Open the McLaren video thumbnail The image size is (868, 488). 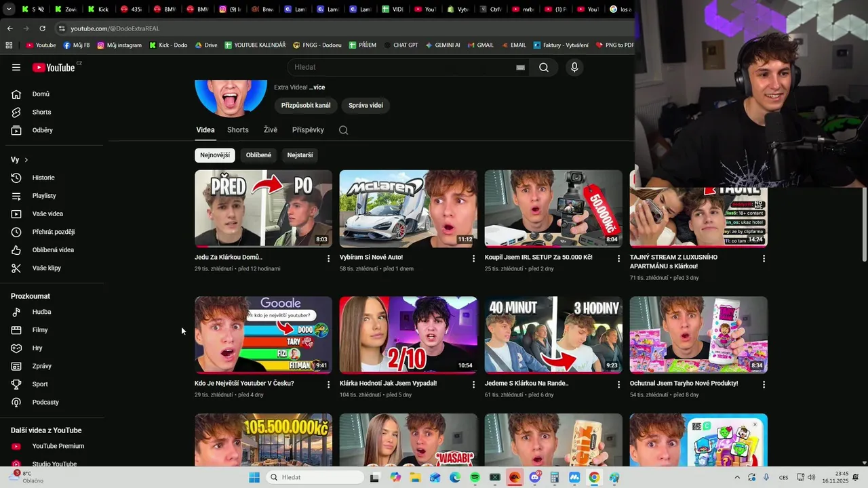408,209
